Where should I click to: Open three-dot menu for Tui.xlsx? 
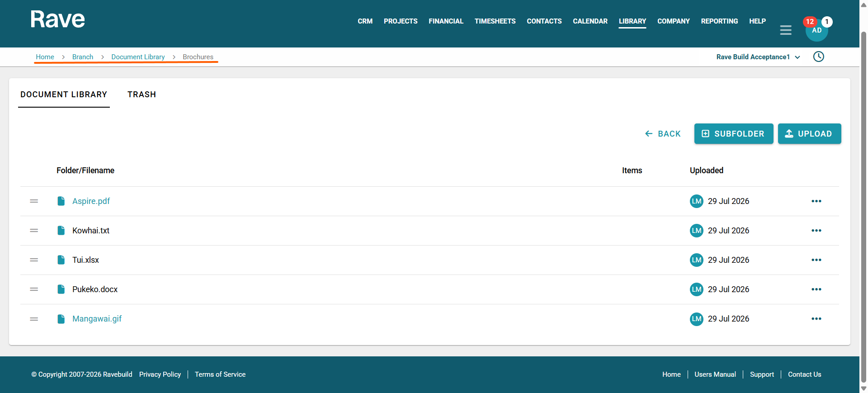[x=816, y=260]
